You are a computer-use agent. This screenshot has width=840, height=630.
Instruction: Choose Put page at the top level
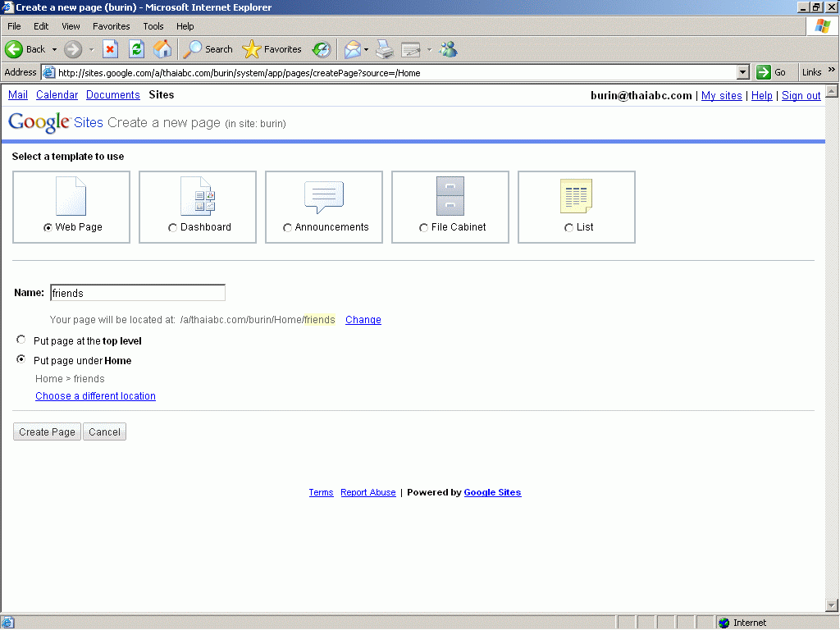tap(21, 340)
